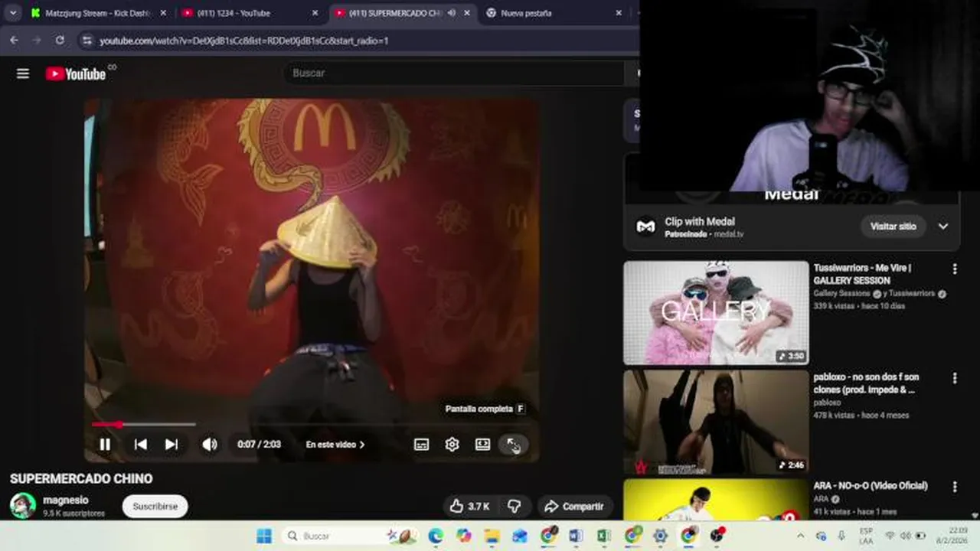Image resolution: width=980 pixels, height=551 pixels.
Task: Open the Chrome tab search dropdown
Action: tap(12, 13)
